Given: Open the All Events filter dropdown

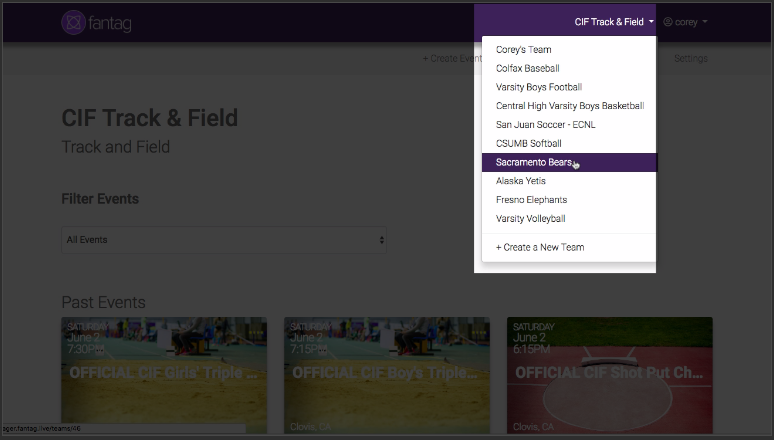Looking at the screenshot, I should coord(224,240).
